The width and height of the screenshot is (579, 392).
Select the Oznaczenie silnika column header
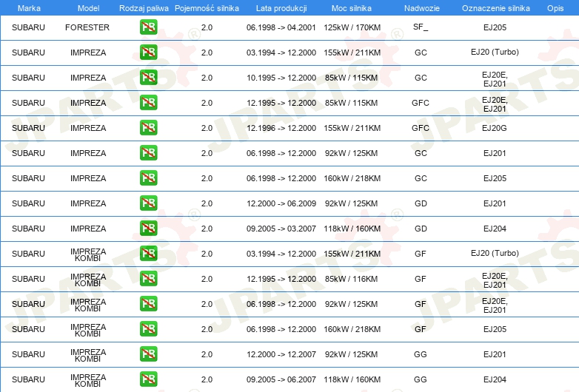(x=495, y=8)
